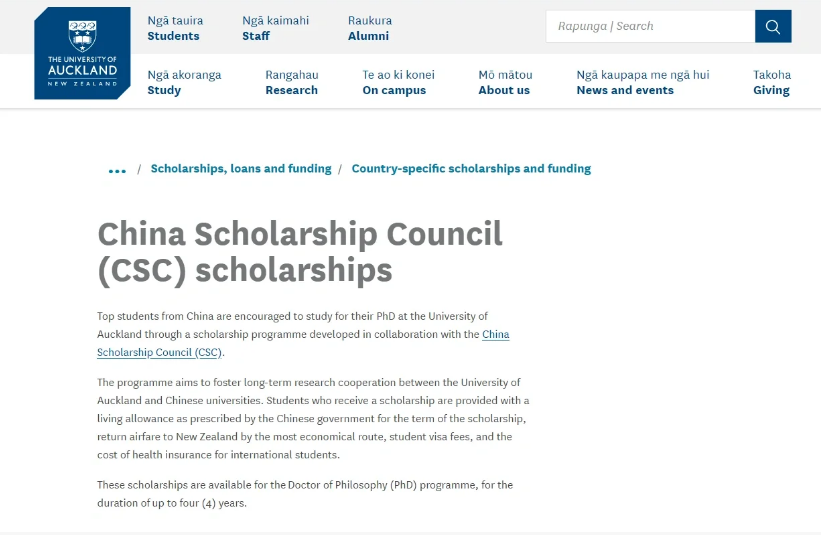Open the Takoha Giving menu
The height and width of the screenshot is (535, 821).
772,82
